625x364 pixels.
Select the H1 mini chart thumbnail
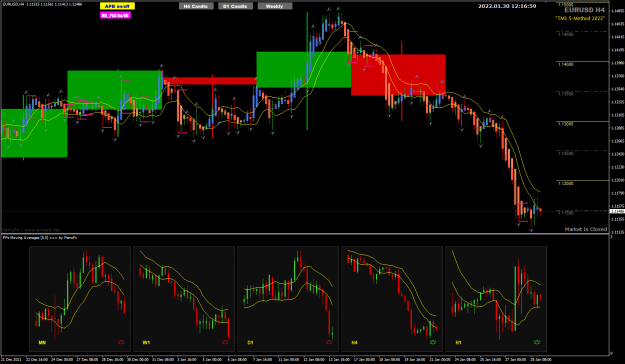pos(496,299)
